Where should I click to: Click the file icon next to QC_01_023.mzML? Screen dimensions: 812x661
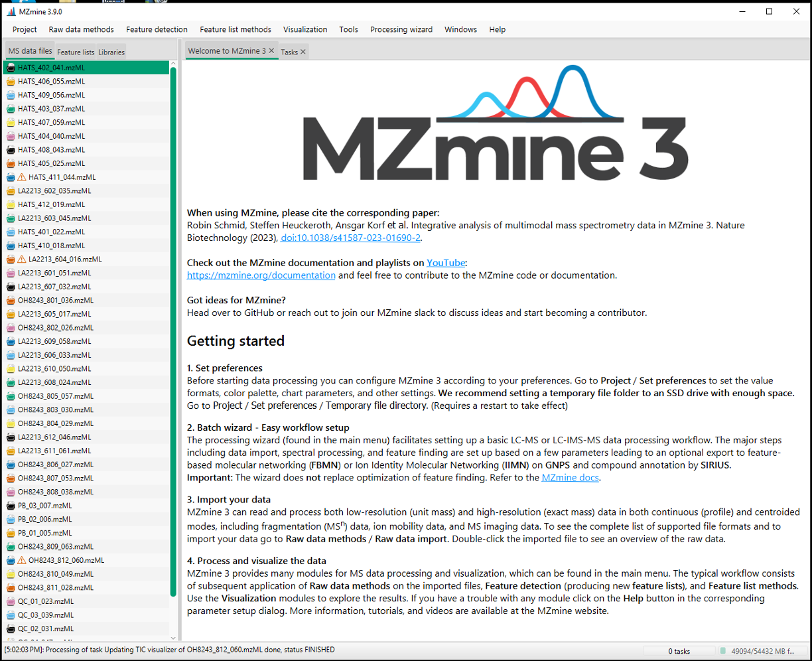[x=11, y=601]
